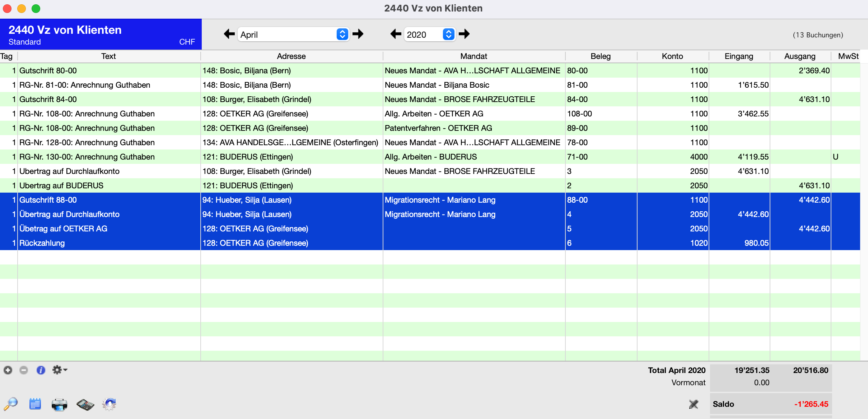Select 'Übetrag auf OETKER AG' row
Image resolution: width=868 pixels, height=419 pixels.
[430, 229]
